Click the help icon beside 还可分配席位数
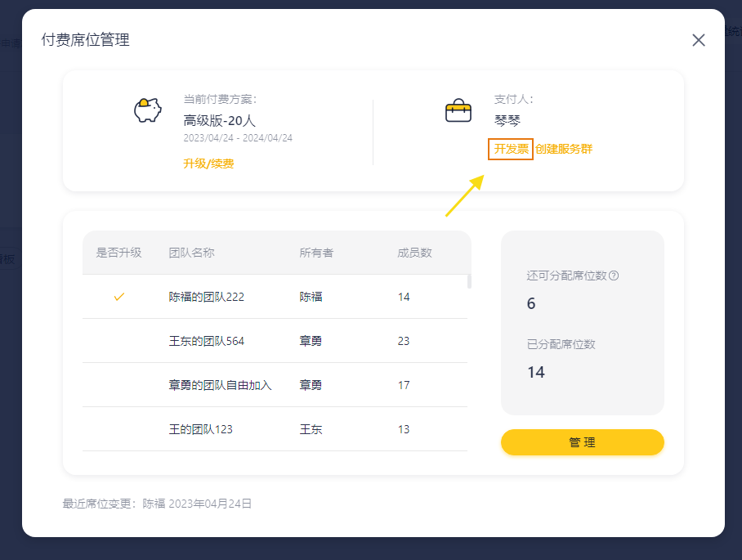742x560 pixels. pyautogui.click(x=614, y=276)
